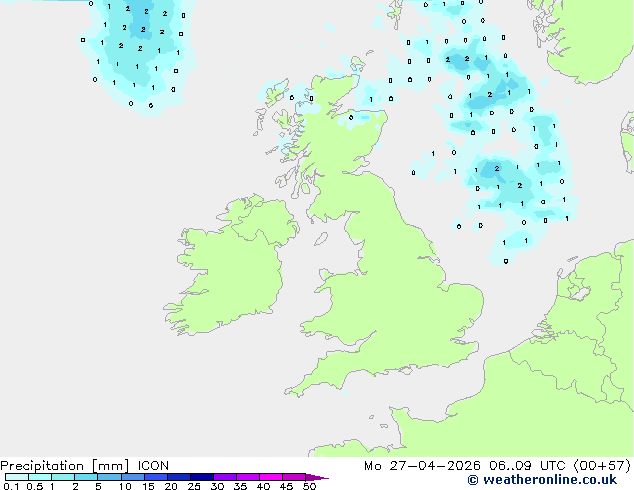Screen dimensions: 634x490
Task: Click the date '27-04-2026' text
Action: point(435,466)
